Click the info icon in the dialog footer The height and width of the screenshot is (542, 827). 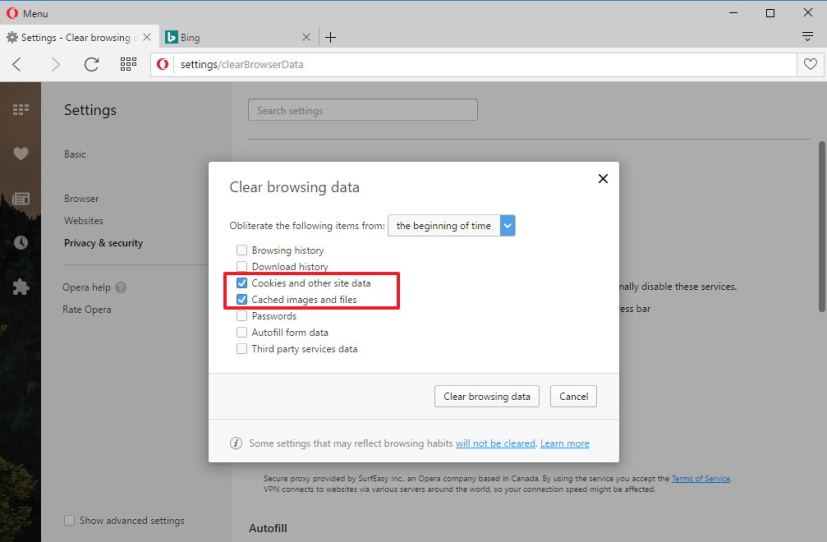click(236, 443)
